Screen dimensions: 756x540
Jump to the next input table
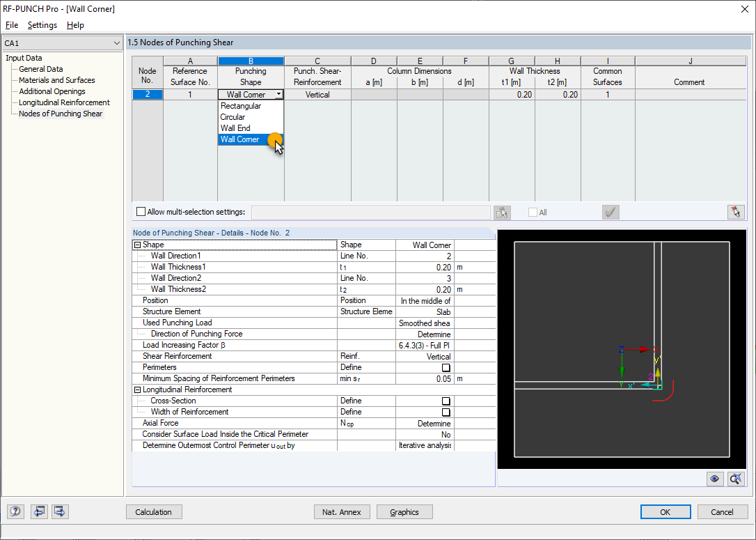tap(59, 511)
